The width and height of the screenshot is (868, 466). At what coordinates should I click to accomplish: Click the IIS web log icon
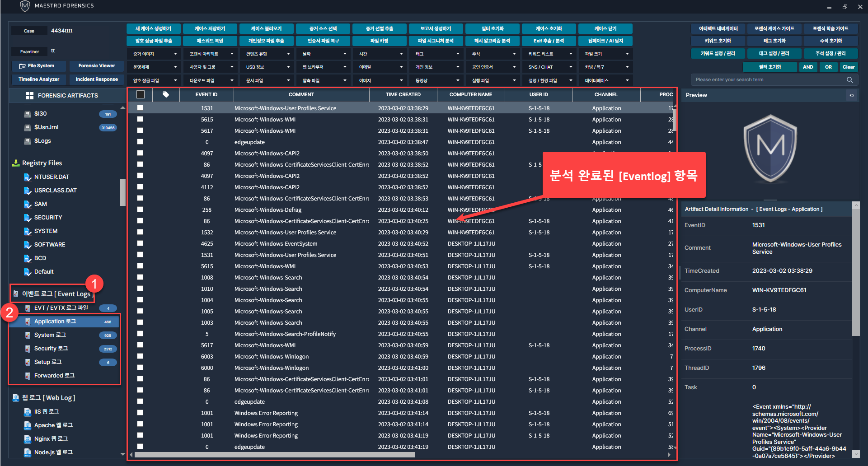pos(27,412)
